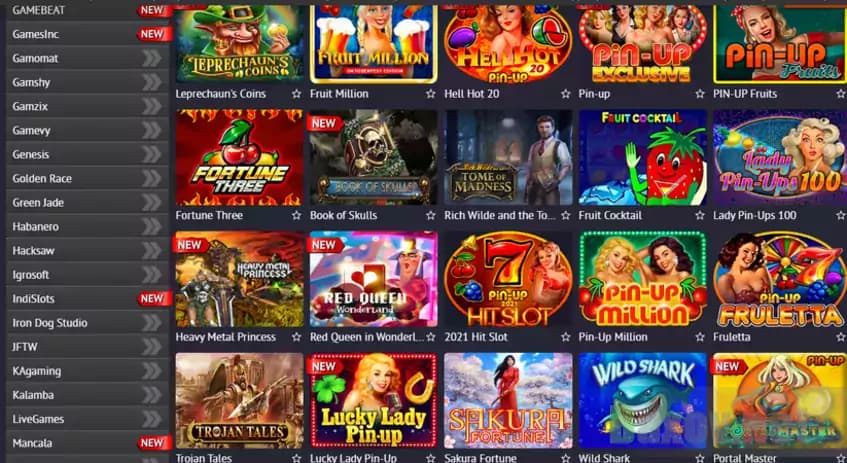This screenshot has width=847, height=463.
Task: Click the star next to Rich Wilde game
Action: (566, 216)
